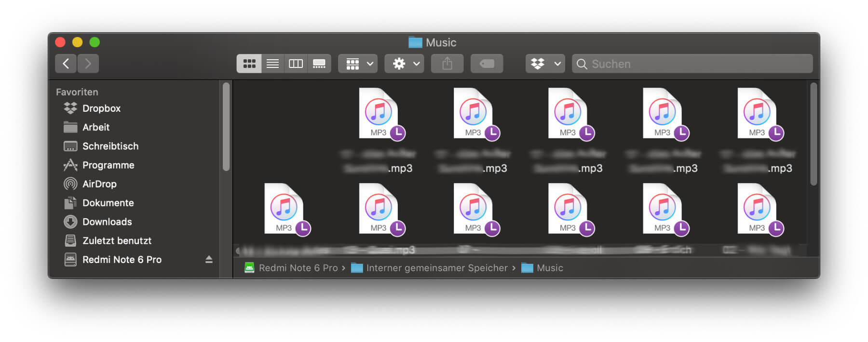Click the file area vertical scrollbar

coord(814,135)
